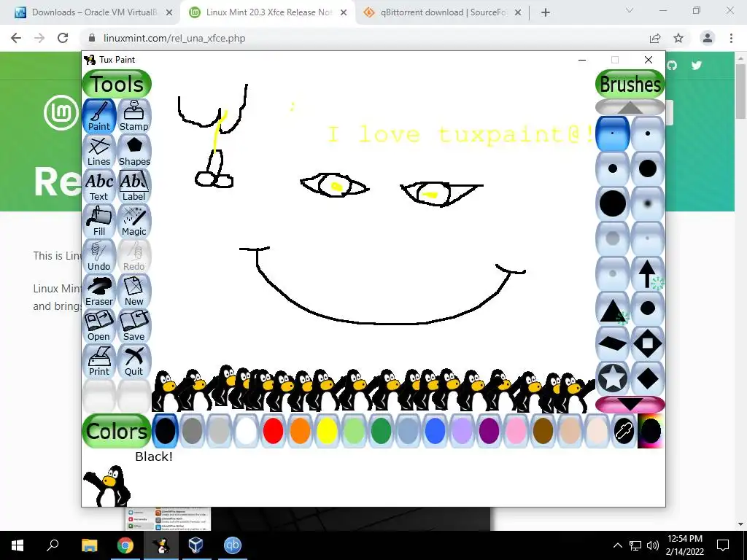Select the Linux Mint 20.3 Xfce Release Notes tab
The image size is (747, 560).
pos(268,12)
